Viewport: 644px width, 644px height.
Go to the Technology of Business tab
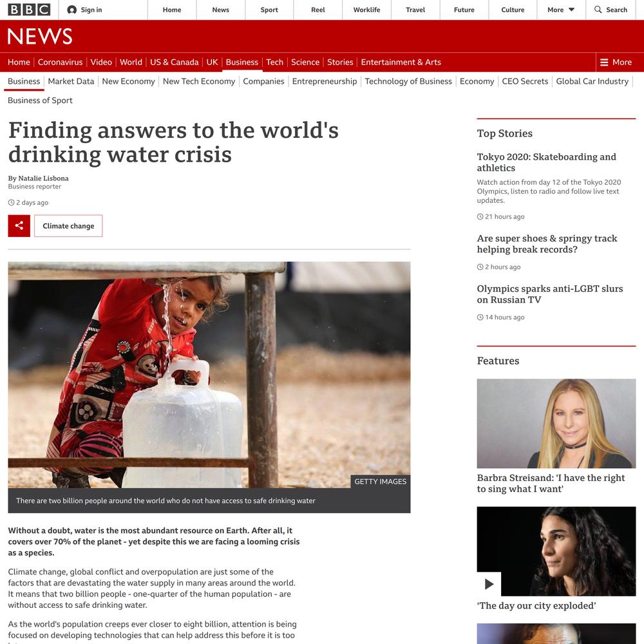(408, 81)
